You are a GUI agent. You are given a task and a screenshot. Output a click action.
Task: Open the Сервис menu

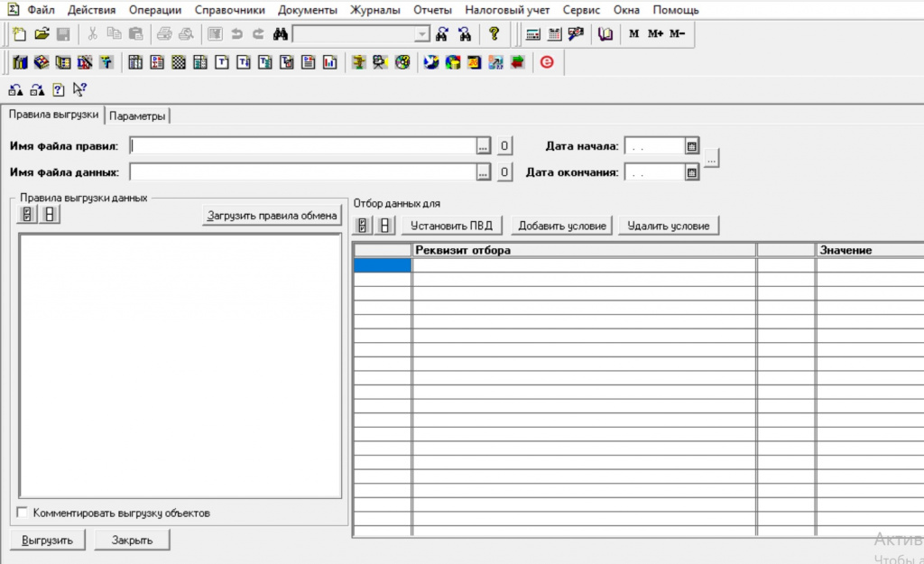581,10
